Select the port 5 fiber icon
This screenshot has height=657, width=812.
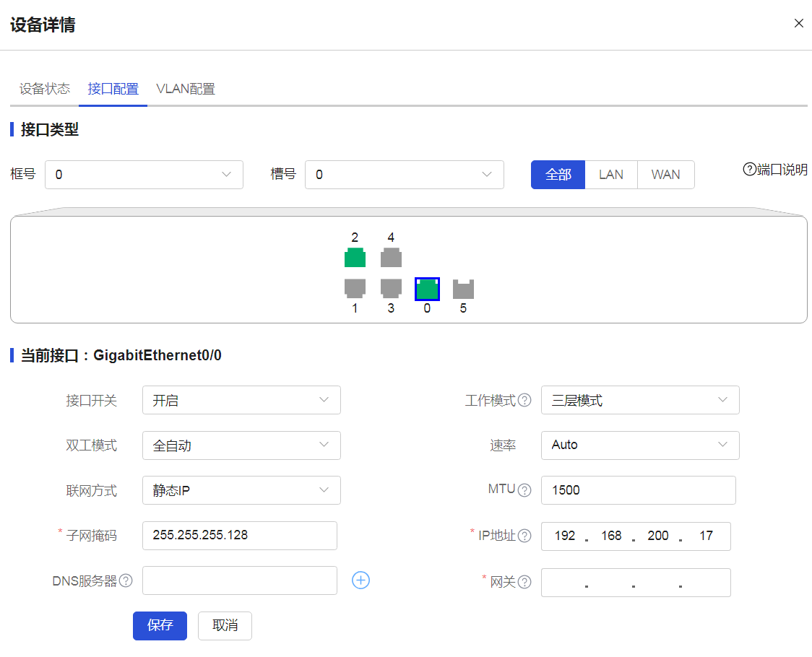[463, 289]
